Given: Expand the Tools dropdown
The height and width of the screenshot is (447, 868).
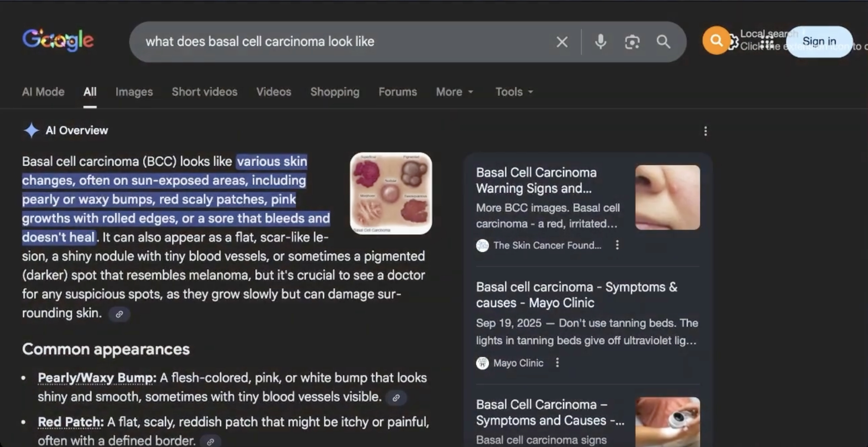Looking at the screenshot, I should click(514, 92).
